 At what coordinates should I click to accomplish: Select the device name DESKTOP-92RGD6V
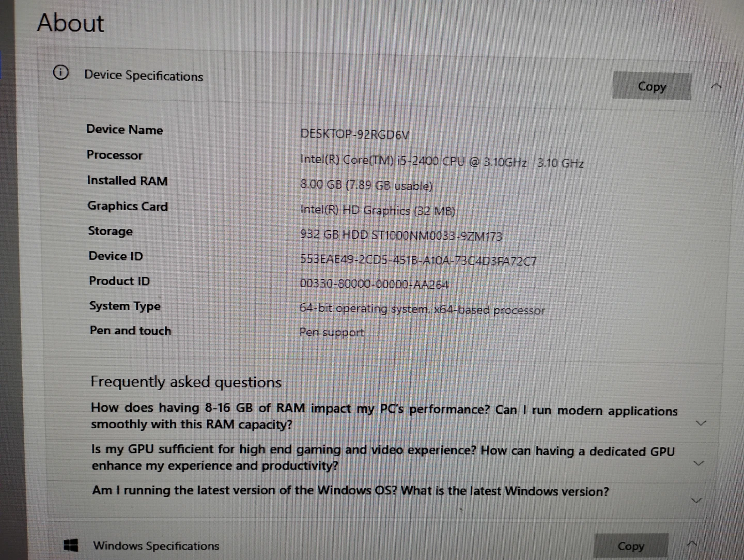(x=354, y=134)
